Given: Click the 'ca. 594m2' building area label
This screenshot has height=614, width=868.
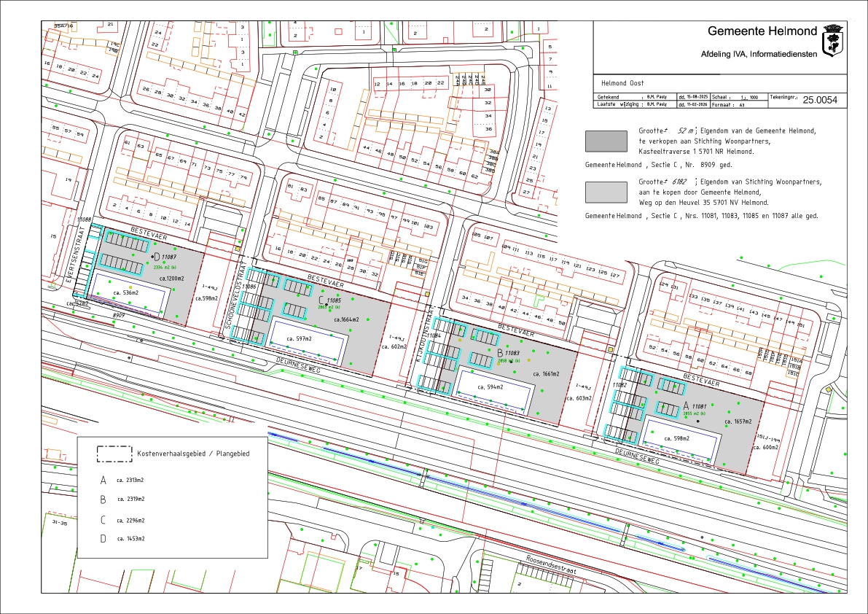Looking at the screenshot, I should point(490,386).
